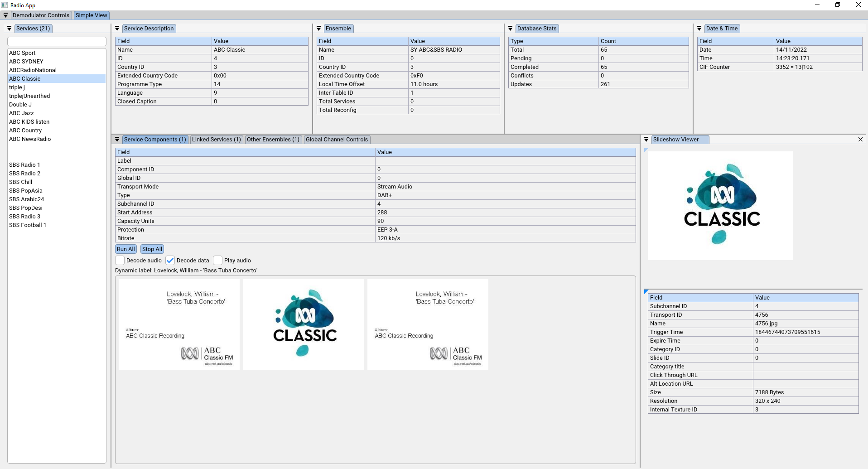Screen dimensions: 868x469
Task: Switch to Other Ensembles (1) tab
Action: click(x=273, y=140)
